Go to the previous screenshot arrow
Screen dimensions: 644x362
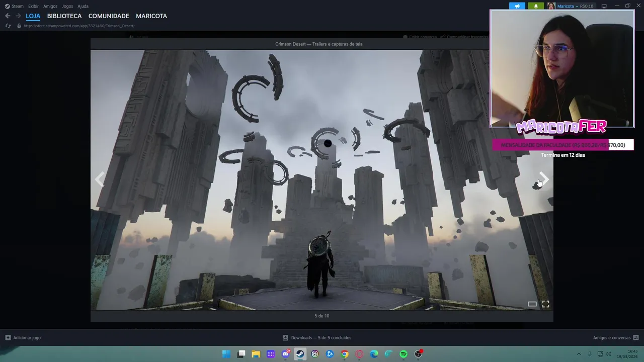coord(100,179)
